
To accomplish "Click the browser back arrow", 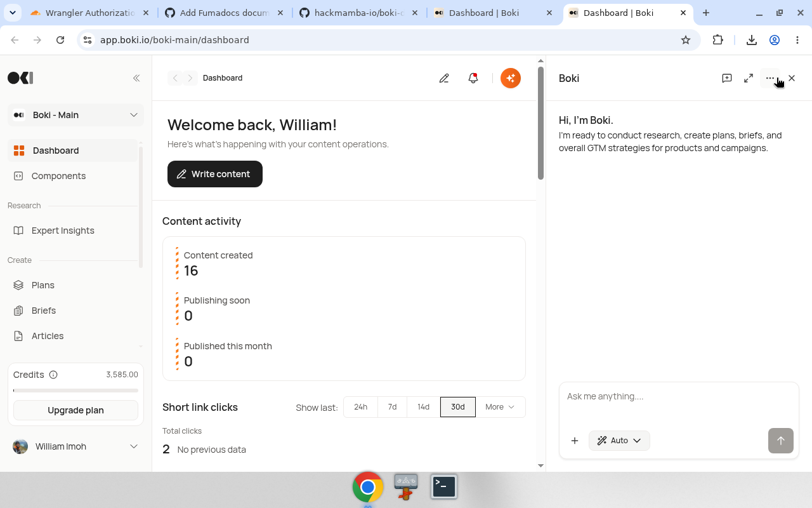I will click(15, 40).
